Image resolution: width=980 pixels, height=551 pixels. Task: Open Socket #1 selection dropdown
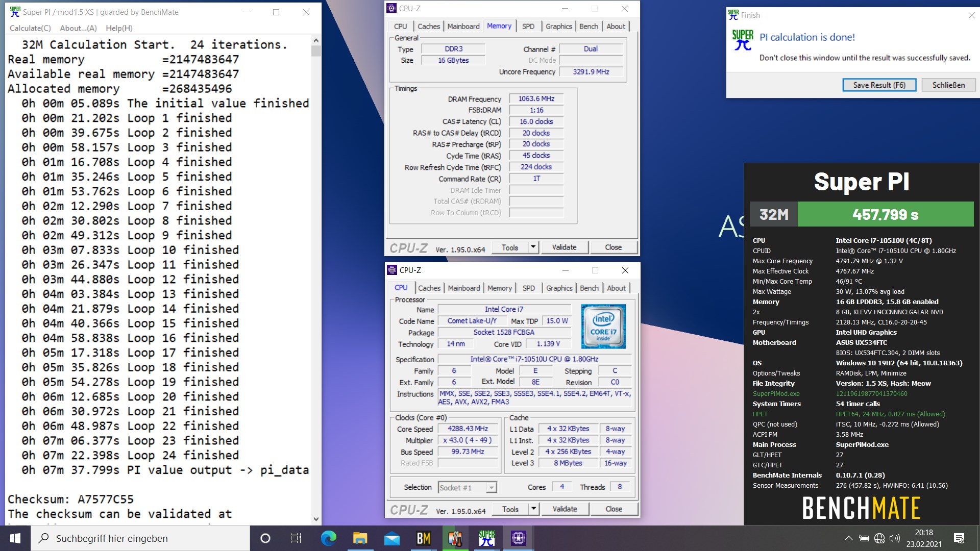coord(467,488)
